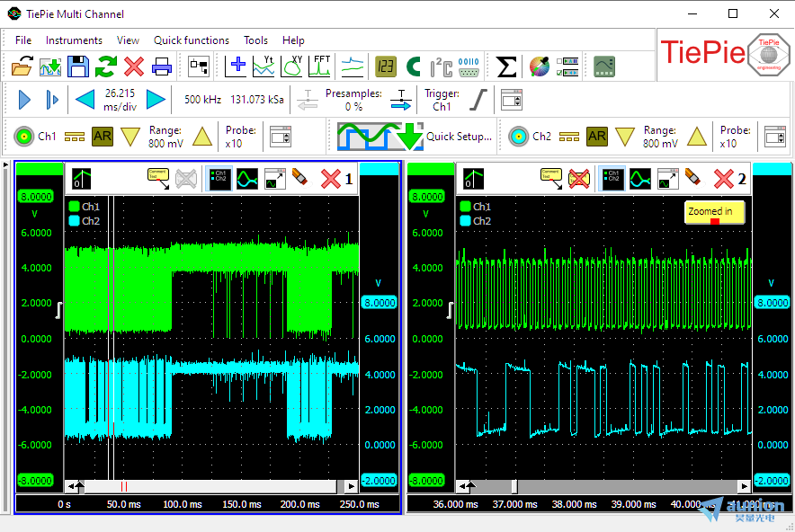Start measuring with the blue play button
This screenshot has height=532, width=795.
tap(24, 100)
